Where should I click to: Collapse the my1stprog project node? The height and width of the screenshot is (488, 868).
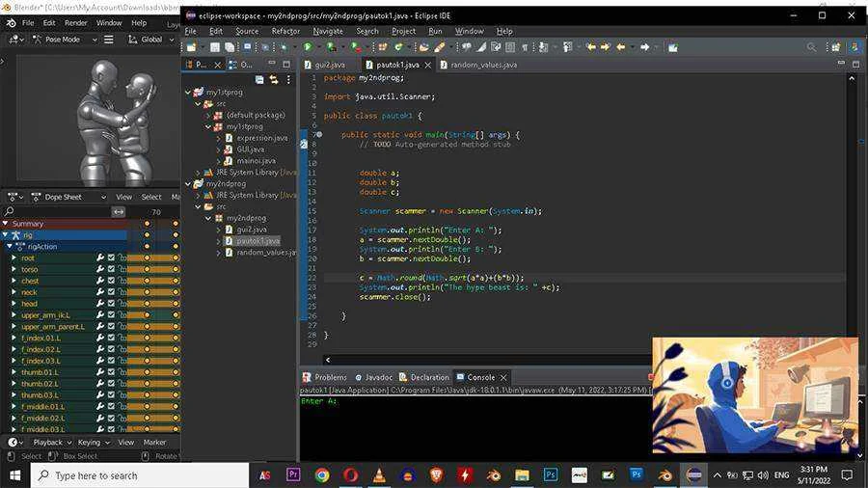(x=188, y=93)
